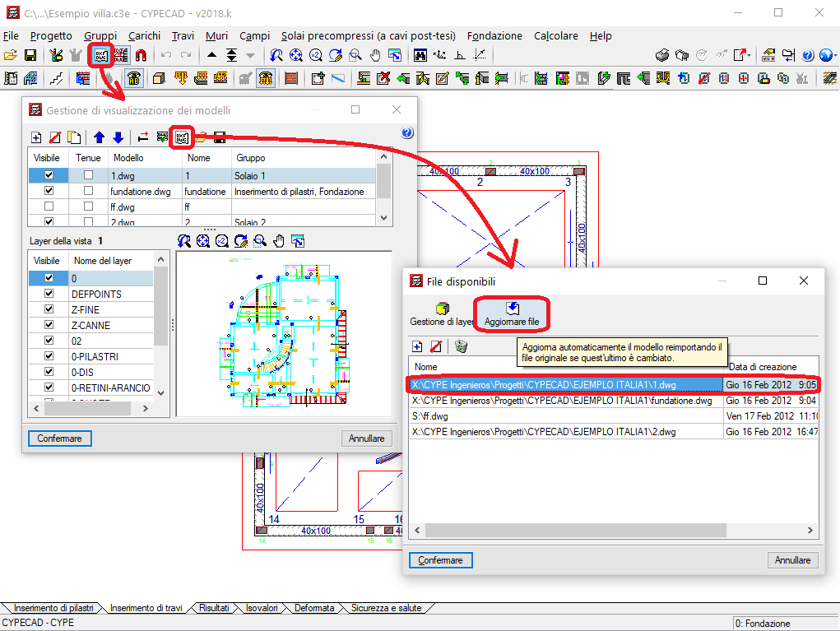The height and width of the screenshot is (631, 840).
Task: Switch to the Risultati tab
Action: pos(214,608)
